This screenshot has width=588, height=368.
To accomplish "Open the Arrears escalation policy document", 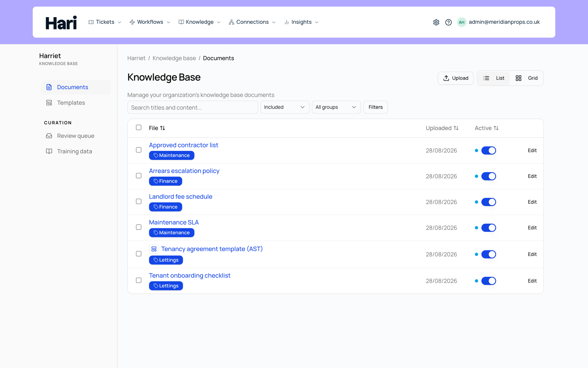I will pos(184,171).
